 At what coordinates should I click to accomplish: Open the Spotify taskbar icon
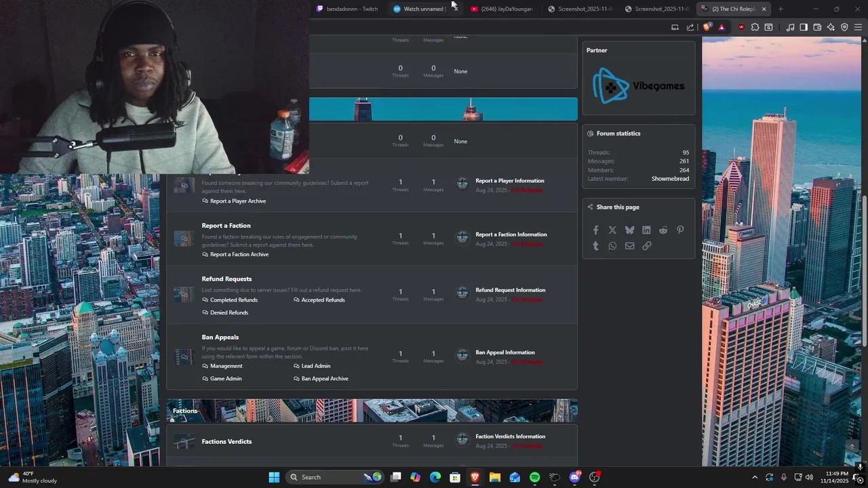(x=534, y=477)
